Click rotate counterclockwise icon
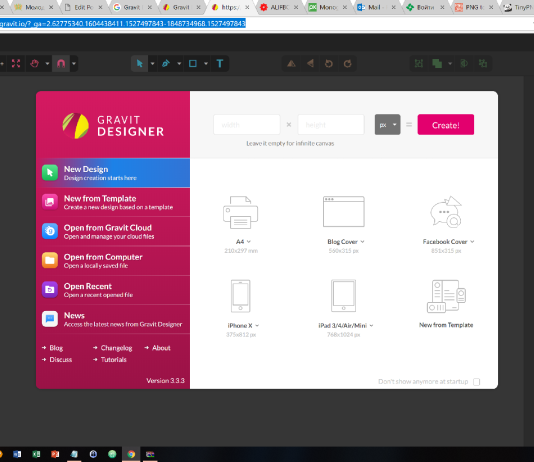 [329, 64]
